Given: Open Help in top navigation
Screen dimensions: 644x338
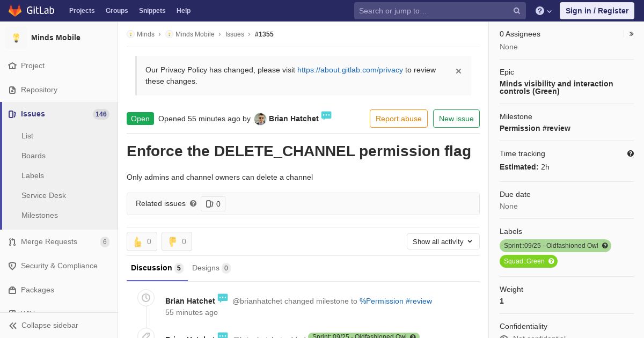Looking at the screenshot, I should tap(184, 11).
